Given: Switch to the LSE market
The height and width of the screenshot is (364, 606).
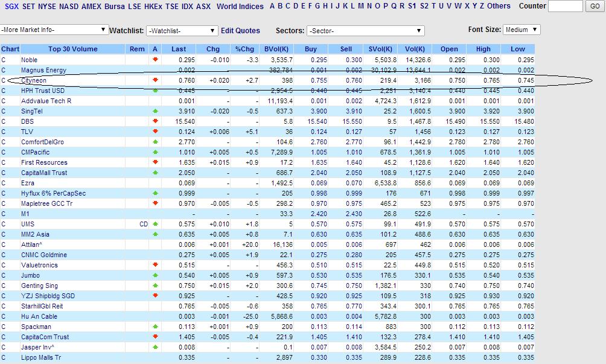Looking at the screenshot, I should point(135,6).
